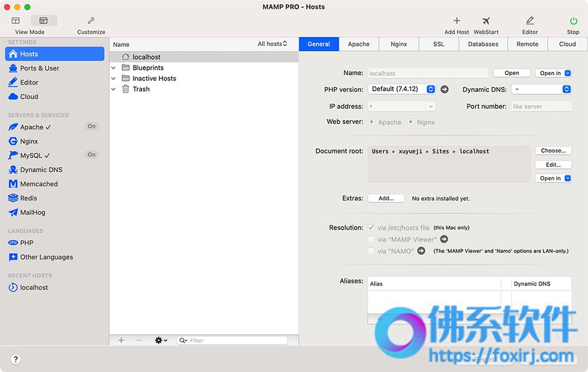Enable via "MAMP Viewer" checkbox
The image size is (588, 372).
pyautogui.click(x=371, y=239)
